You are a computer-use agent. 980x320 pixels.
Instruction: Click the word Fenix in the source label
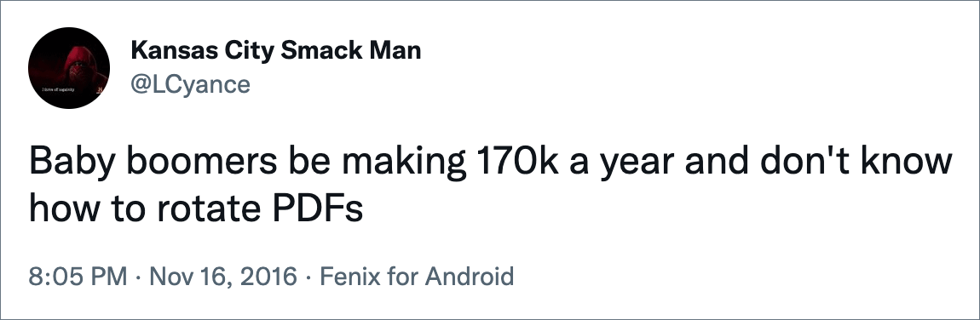pos(345,276)
